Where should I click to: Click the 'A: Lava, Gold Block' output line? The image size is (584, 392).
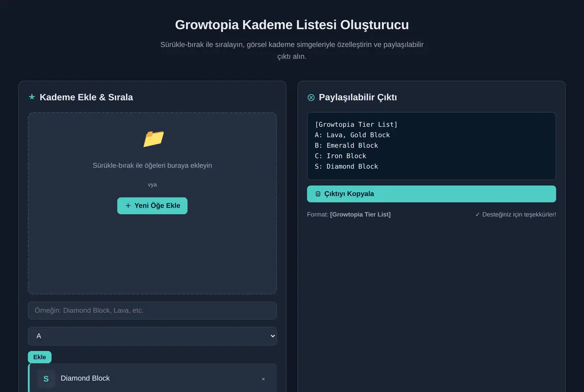point(352,135)
